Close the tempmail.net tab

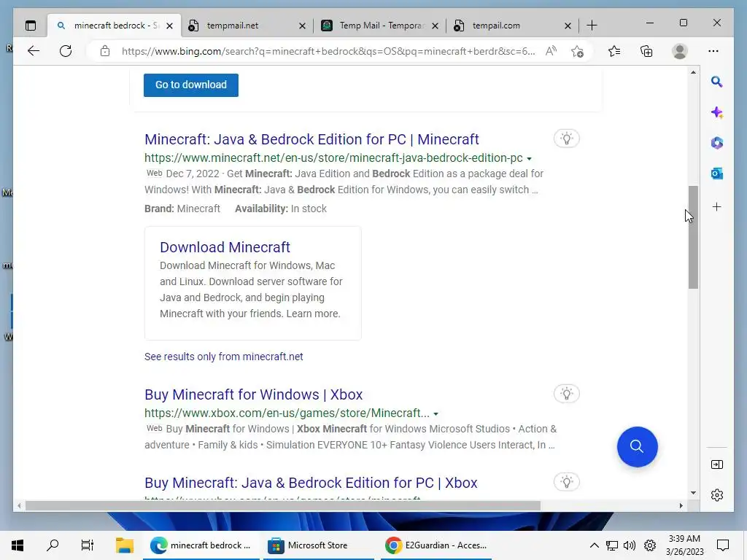point(302,26)
